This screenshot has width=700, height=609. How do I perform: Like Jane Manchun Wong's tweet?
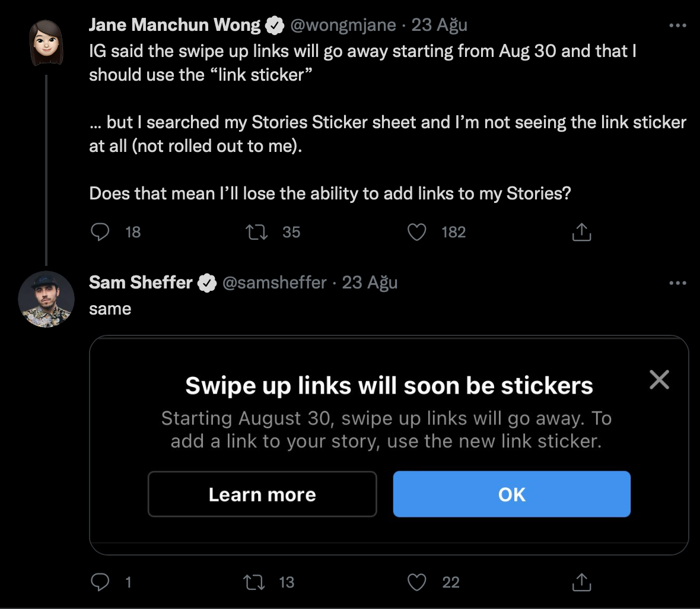417,232
